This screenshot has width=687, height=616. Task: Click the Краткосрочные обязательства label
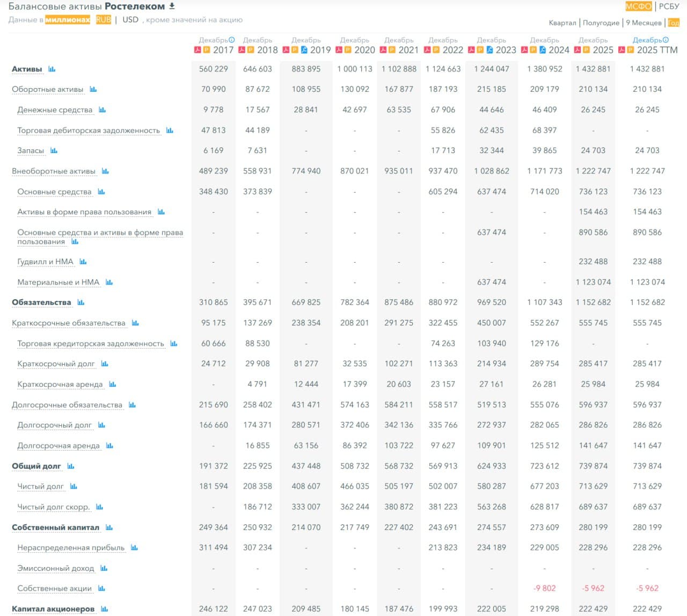(69, 323)
